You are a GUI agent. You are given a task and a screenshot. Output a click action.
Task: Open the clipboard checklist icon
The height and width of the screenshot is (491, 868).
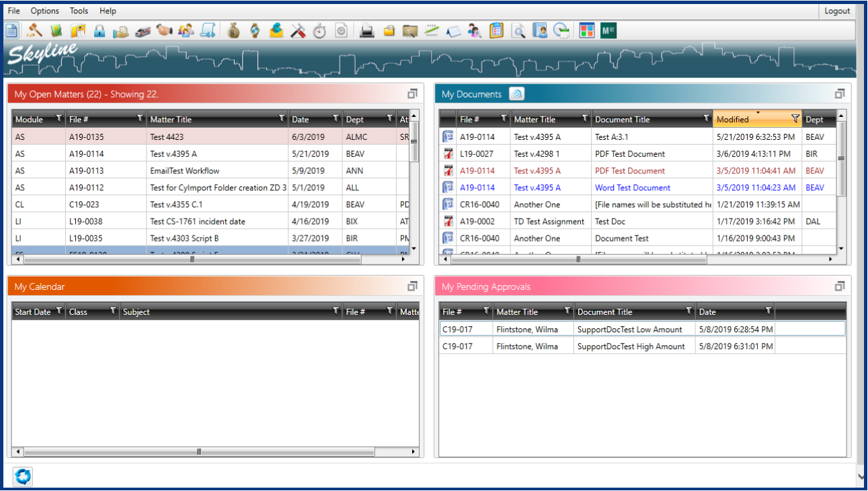496,30
